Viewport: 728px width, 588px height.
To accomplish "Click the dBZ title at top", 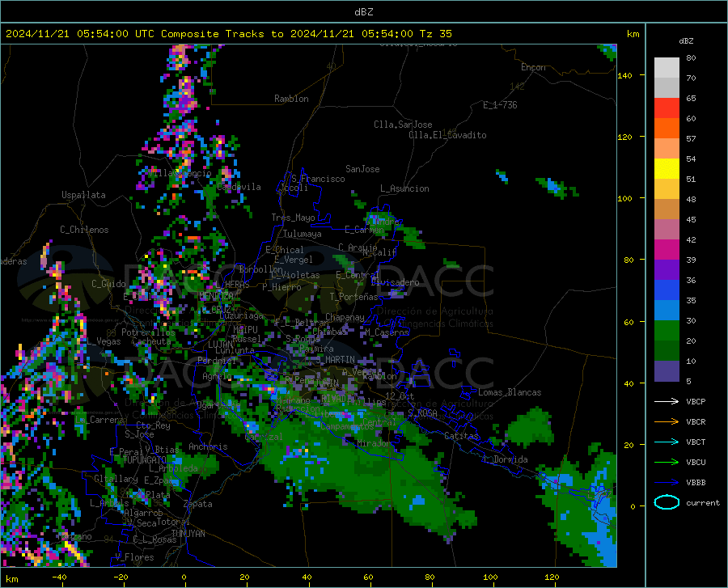I will pyautogui.click(x=363, y=12).
